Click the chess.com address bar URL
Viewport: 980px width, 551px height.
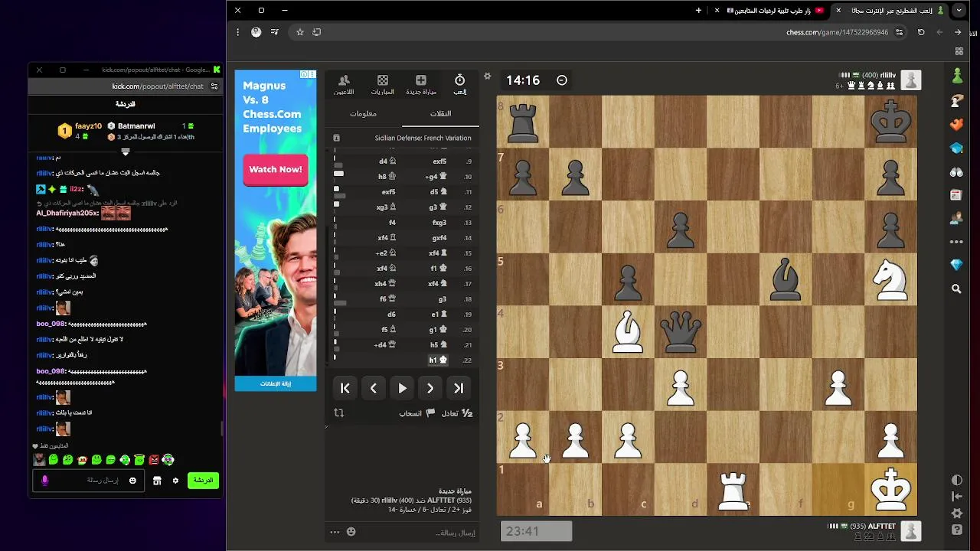pyautogui.click(x=837, y=32)
